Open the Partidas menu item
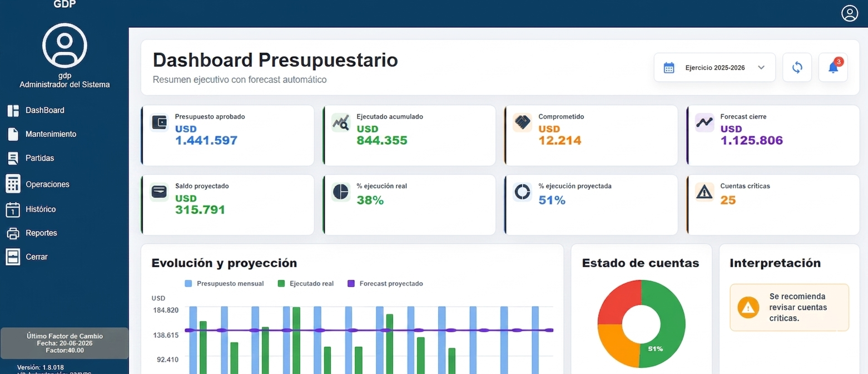 click(x=40, y=158)
